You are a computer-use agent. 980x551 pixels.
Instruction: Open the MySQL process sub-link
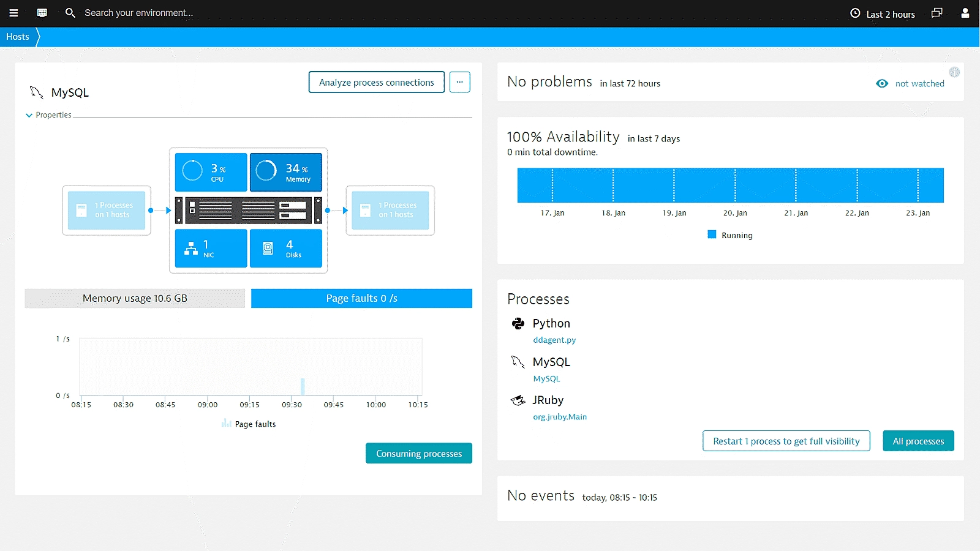click(546, 379)
